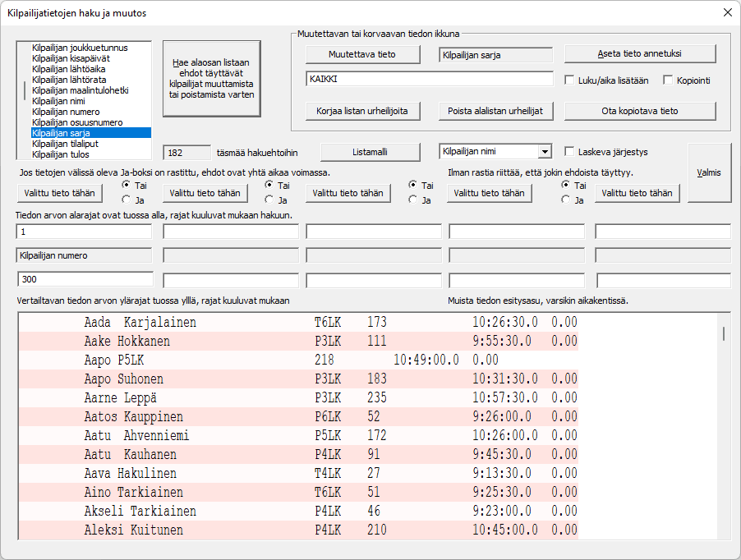The height and width of the screenshot is (560, 741).
Task: Open the Kilpailijan nimi sort dropdown
Action: 544,152
